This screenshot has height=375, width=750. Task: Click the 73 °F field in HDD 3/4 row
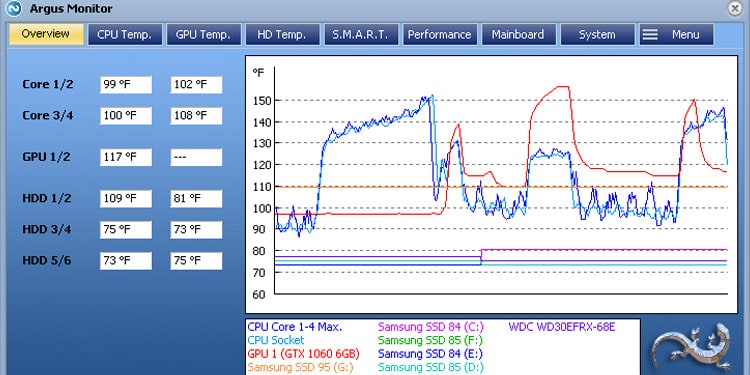(196, 230)
